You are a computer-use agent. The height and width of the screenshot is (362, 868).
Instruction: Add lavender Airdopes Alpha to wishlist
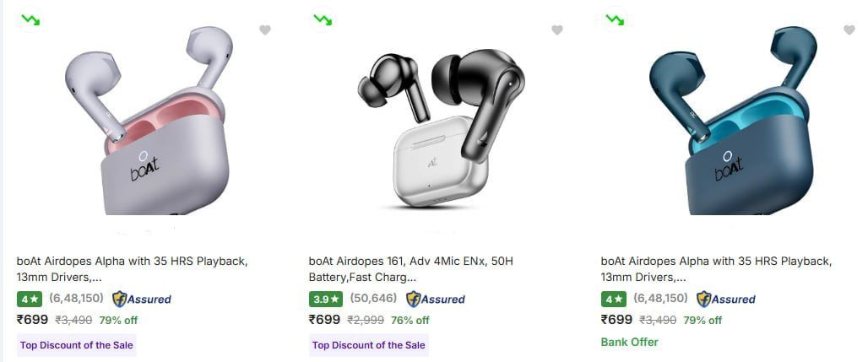click(265, 30)
